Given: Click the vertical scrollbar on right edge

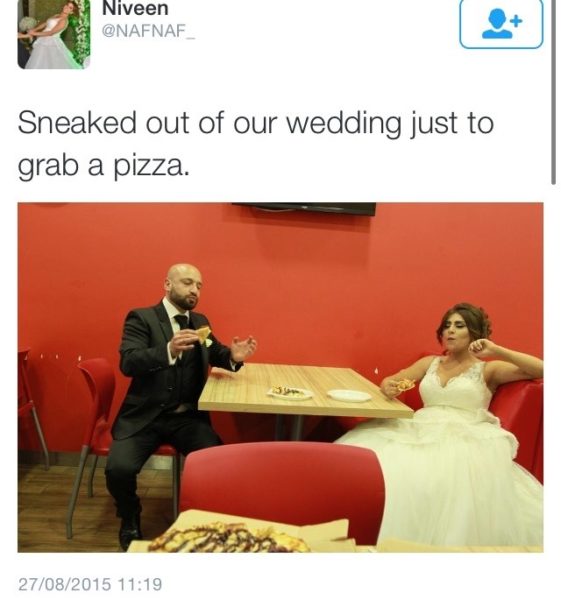Looking at the screenshot, I should [x=553, y=92].
